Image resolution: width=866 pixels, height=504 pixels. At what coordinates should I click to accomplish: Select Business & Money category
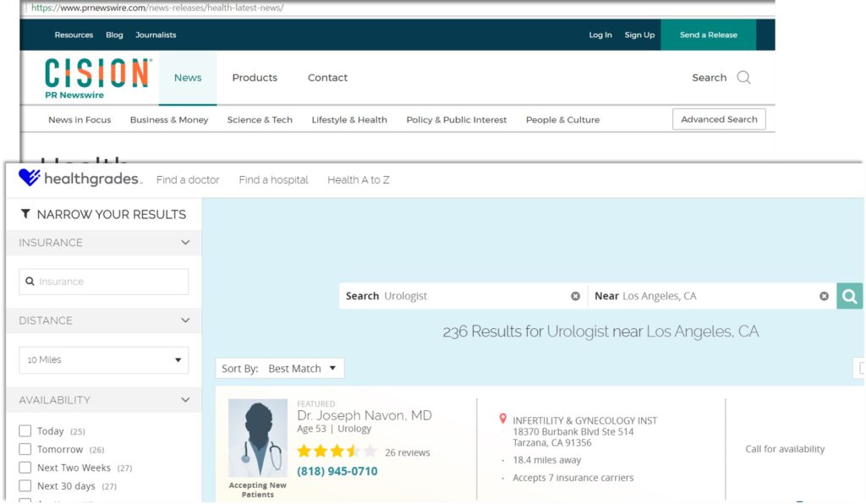pos(169,120)
